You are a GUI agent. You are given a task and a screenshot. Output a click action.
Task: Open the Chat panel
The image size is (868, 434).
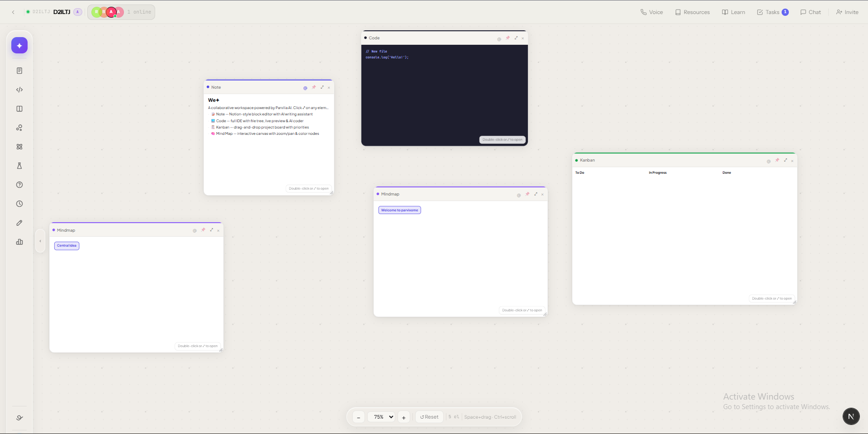click(x=811, y=12)
